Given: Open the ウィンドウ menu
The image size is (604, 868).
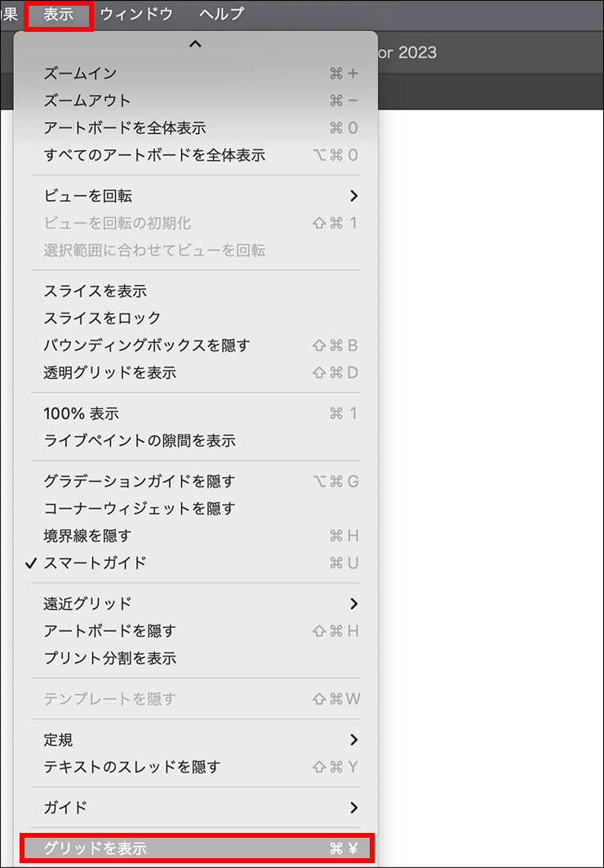Looking at the screenshot, I should 136,14.
